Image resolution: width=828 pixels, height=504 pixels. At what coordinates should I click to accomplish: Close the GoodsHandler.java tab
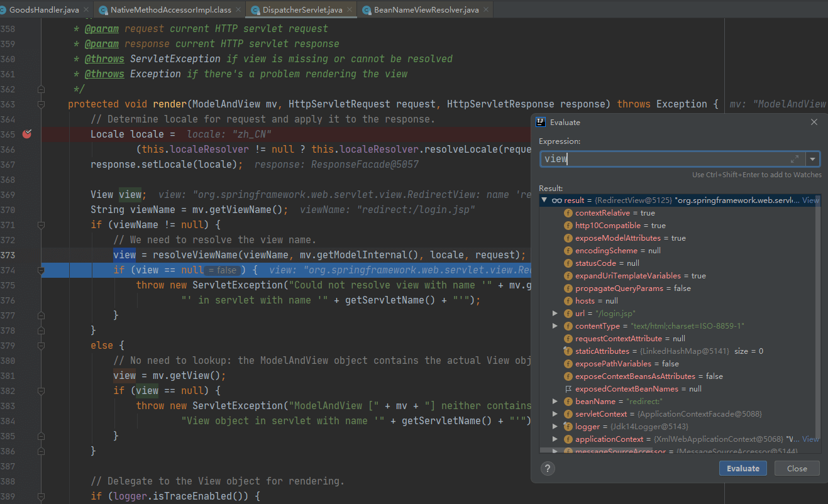[87, 10]
